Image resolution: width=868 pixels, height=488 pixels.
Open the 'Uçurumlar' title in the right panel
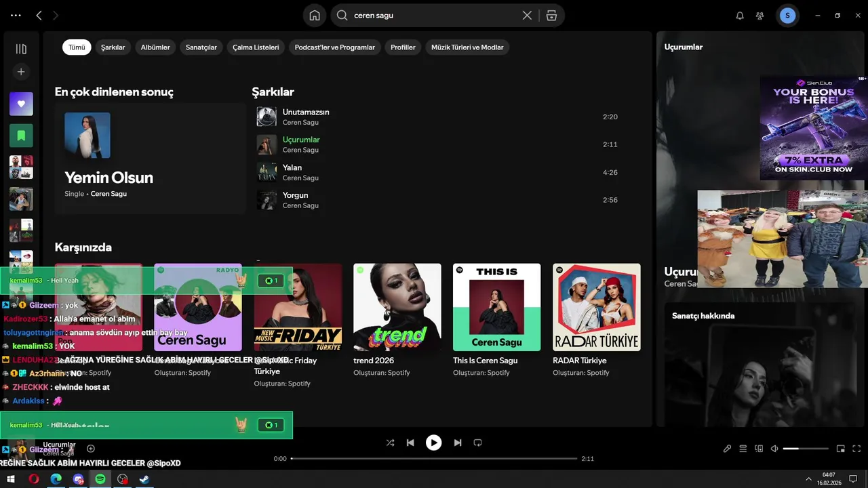tap(681, 272)
